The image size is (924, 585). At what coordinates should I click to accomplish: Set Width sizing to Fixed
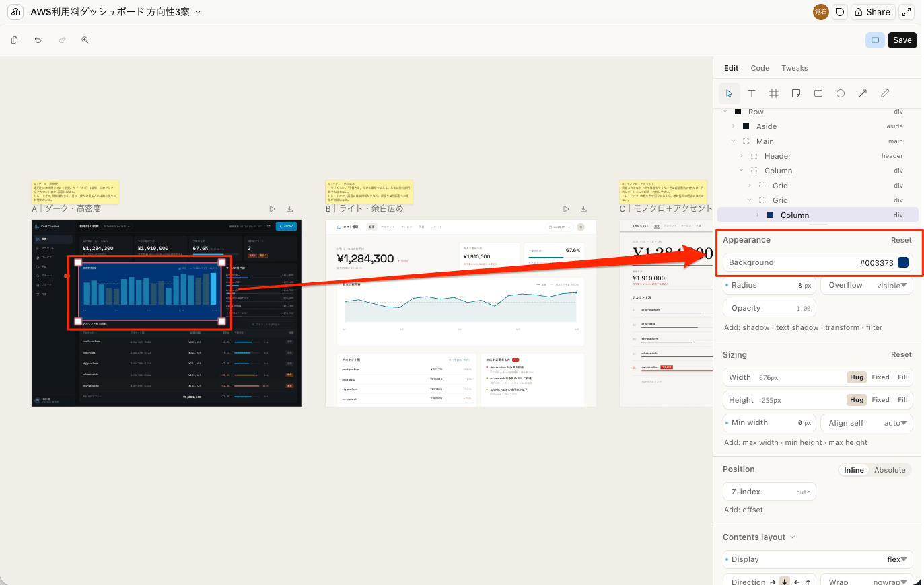(880, 377)
